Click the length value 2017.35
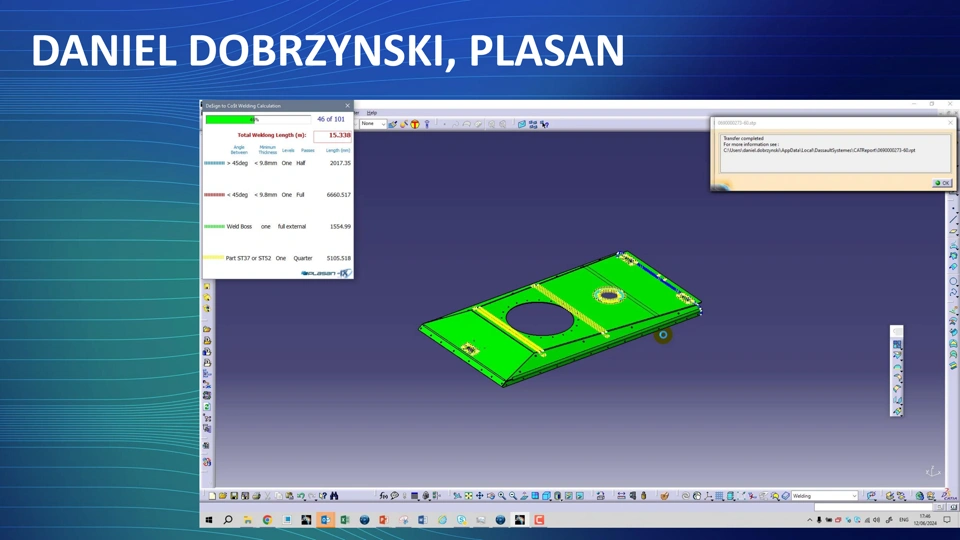This screenshot has height=540, width=960. (340, 163)
